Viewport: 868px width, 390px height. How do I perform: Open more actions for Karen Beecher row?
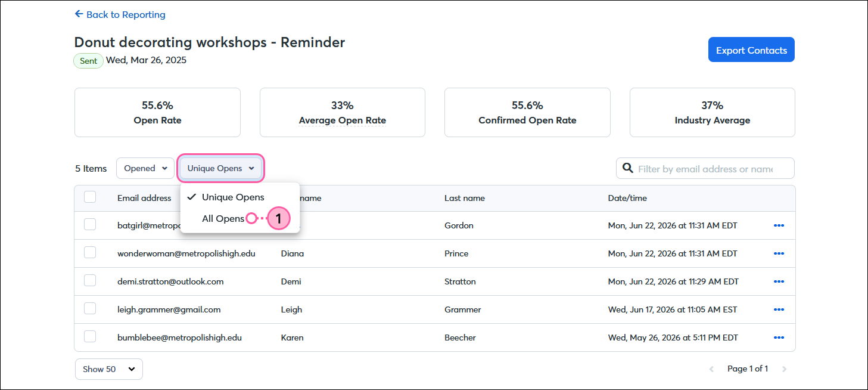click(779, 338)
